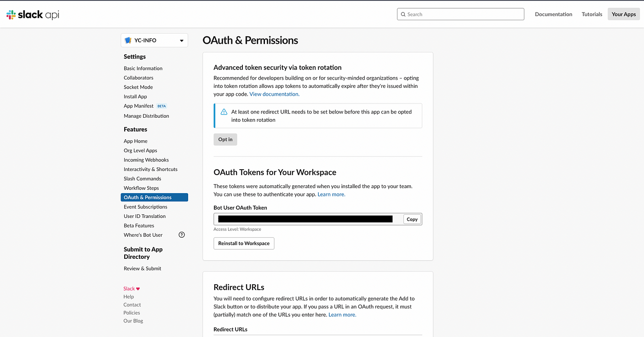This screenshot has height=337, width=644.
Task: Copy the Bot User OAuth Token
Action: (x=412, y=219)
